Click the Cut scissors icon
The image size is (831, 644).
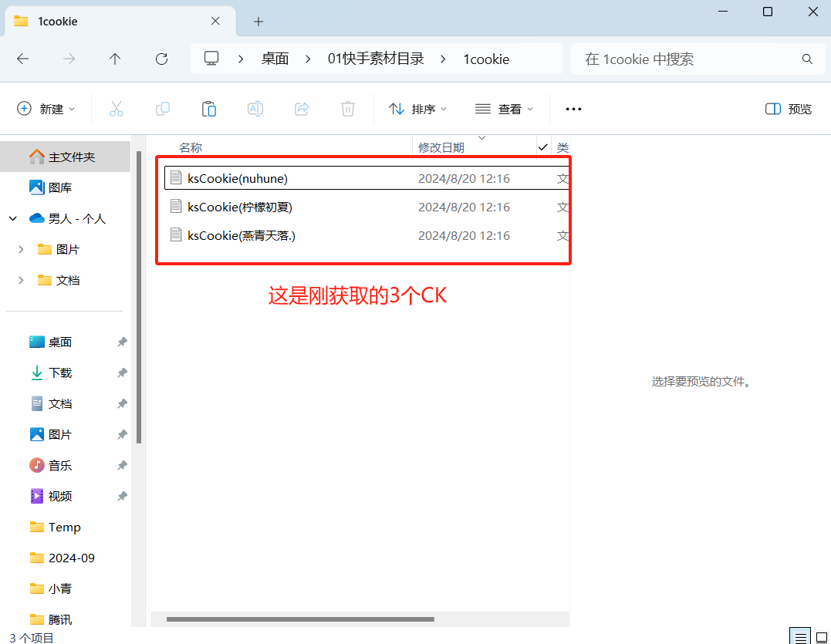[117, 109]
